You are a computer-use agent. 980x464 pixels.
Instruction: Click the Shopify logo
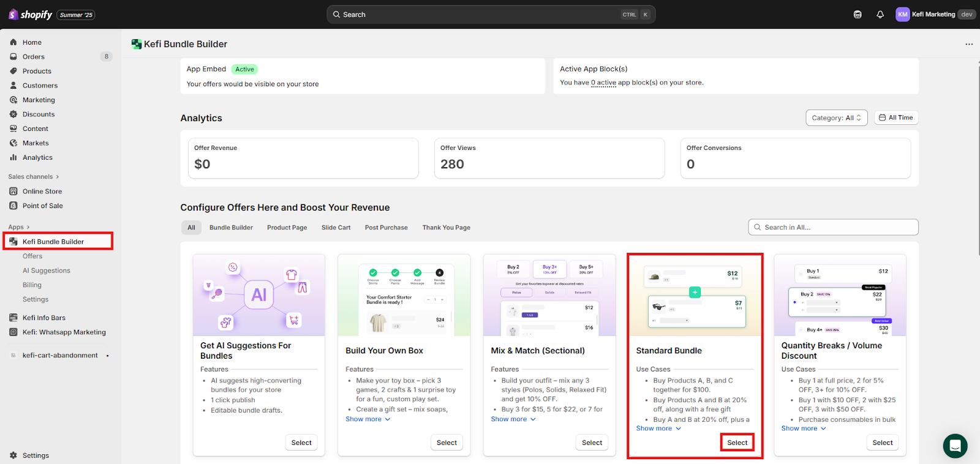point(31,15)
